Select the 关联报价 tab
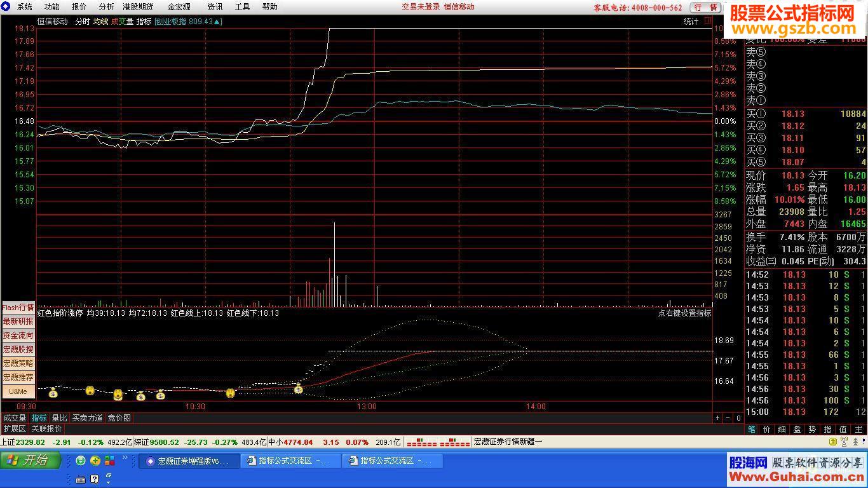 47,429
